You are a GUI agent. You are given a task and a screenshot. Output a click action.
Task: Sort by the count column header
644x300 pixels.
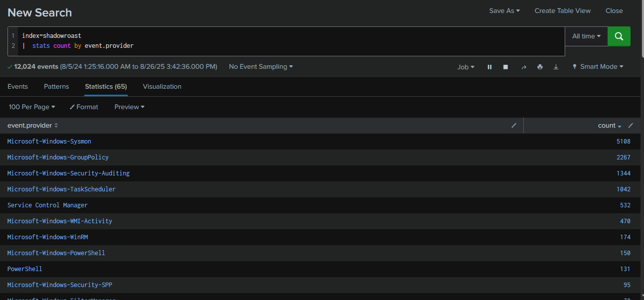pyautogui.click(x=607, y=126)
